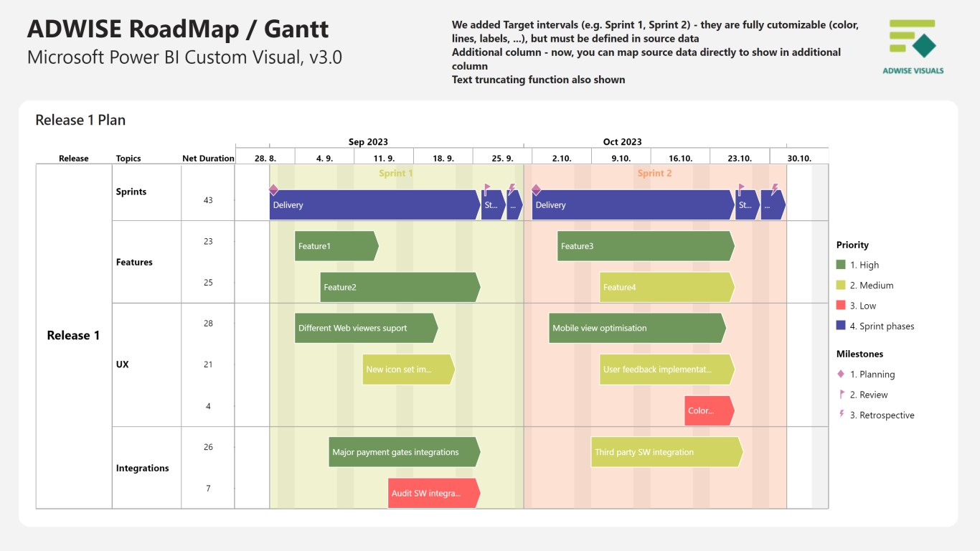Select Different Web viewers suport bar
Image resolution: width=980 pixels, height=551 pixels.
(366, 328)
